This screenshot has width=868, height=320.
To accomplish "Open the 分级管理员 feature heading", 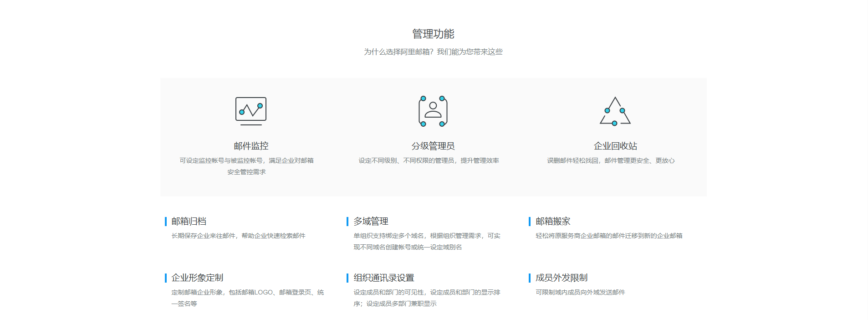I will coord(433,146).
